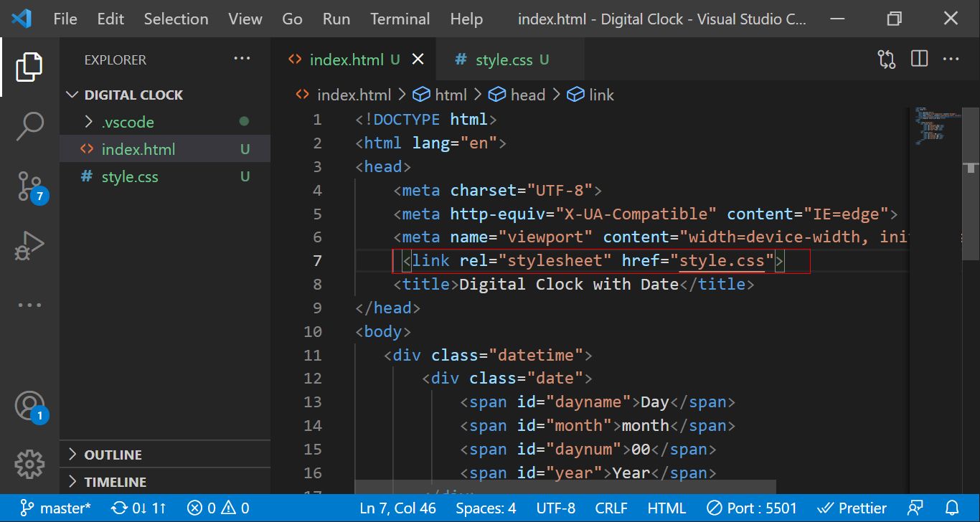This screenshot has width=980, height=522.
Task: Open editor More Actions ellipsis menu
Action: [951, 59]
